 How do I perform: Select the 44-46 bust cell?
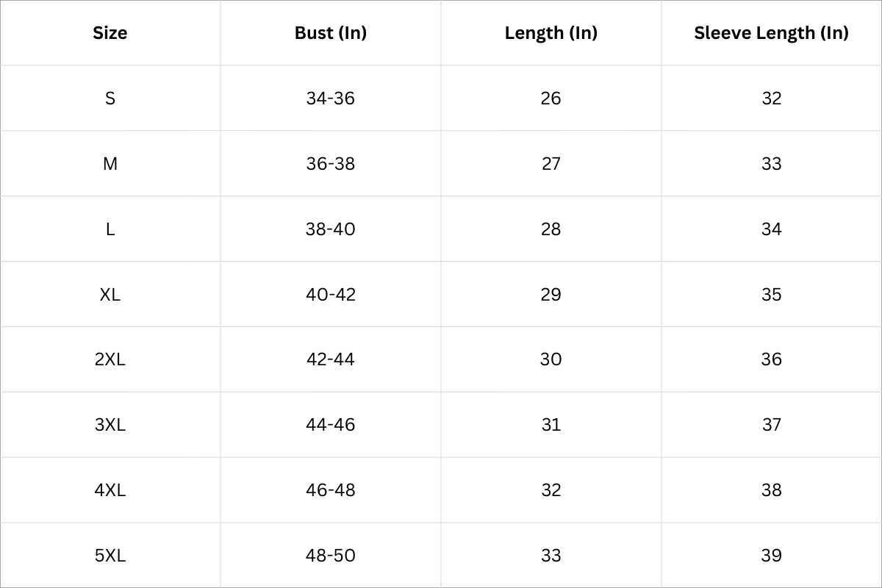331,425
